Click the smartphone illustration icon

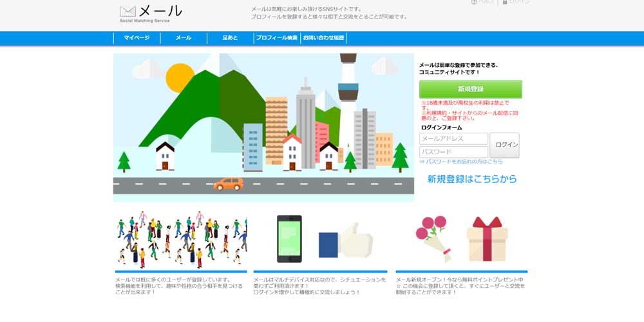[x=289, y=238]
